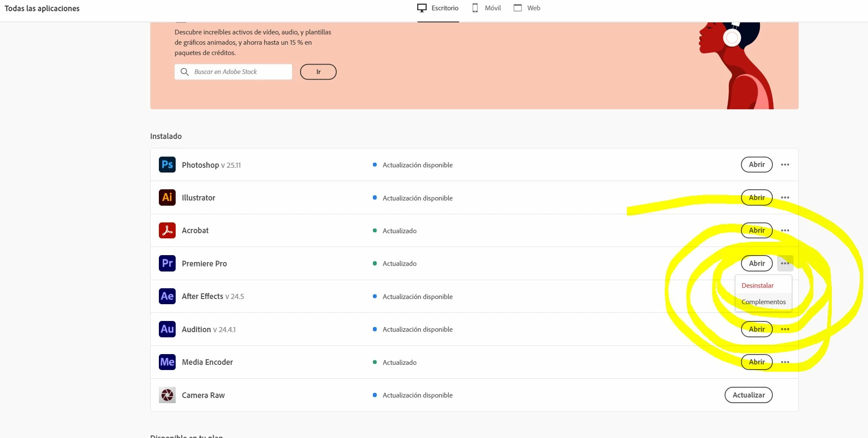Click Camera Raw's Actualización disponible status
Image resolution: width=868 pixels, height=438 pixels.
[x=412, y=395]
